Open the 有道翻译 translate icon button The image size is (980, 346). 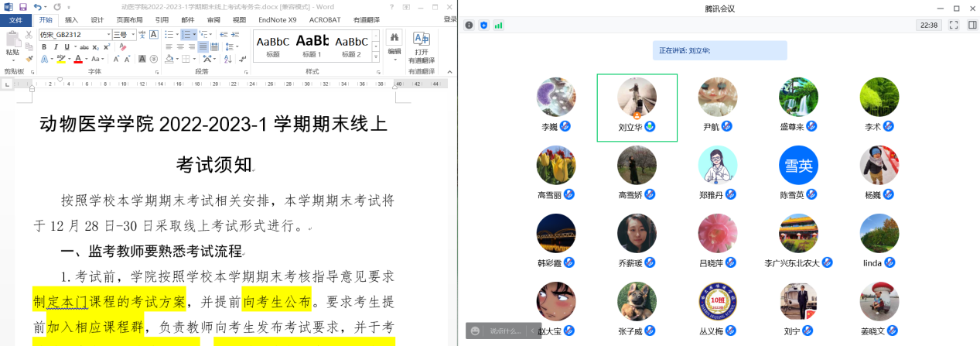pyautogui.click(x=422, y=46)
